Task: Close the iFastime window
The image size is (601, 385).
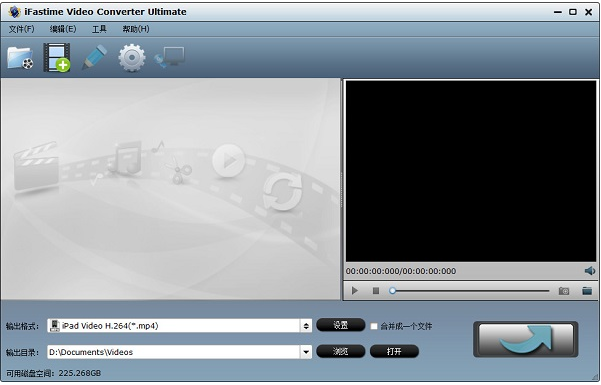Action: 588,12
